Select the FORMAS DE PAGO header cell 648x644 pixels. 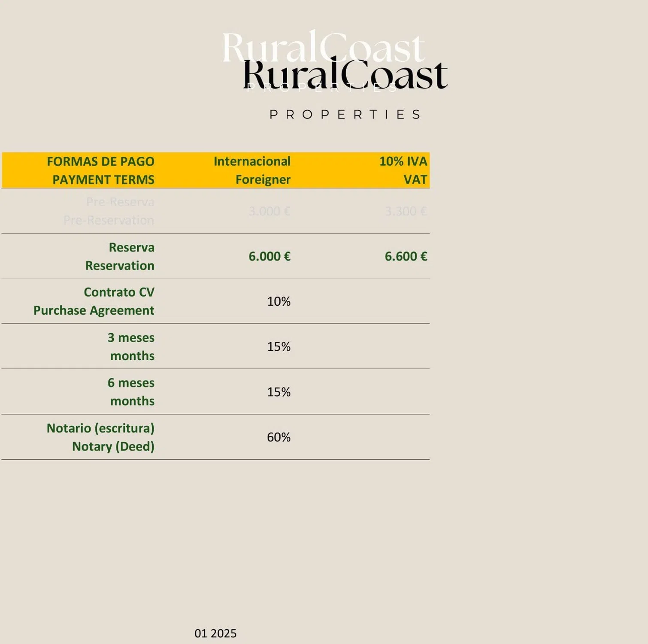(100, 161)
